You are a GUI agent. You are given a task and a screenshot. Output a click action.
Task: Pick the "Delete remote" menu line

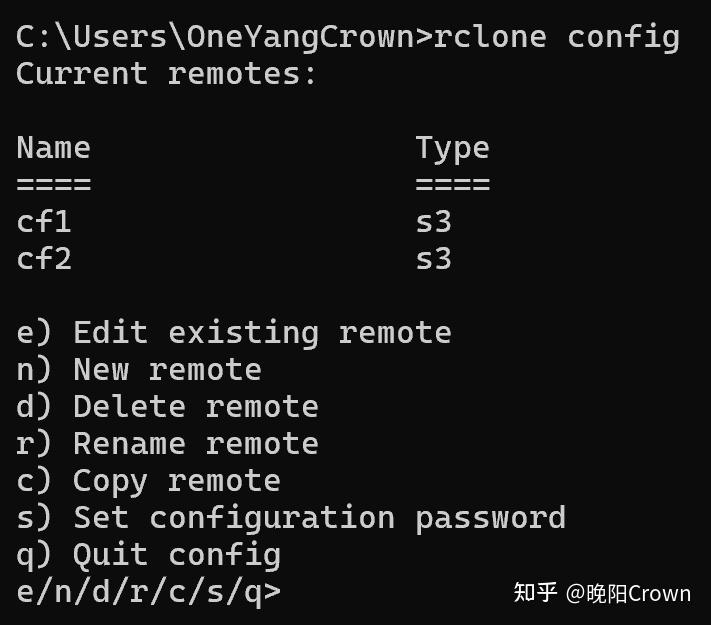[x=167, y=407]
